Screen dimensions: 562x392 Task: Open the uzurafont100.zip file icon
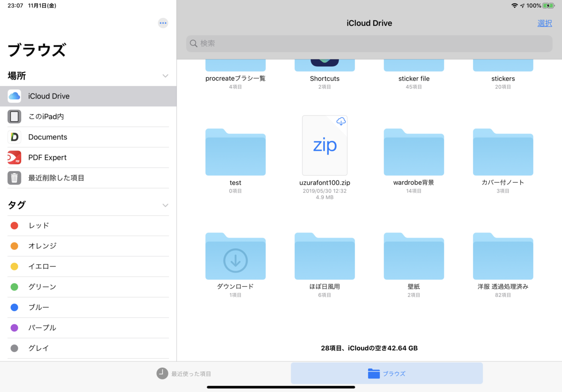[325, 145]
